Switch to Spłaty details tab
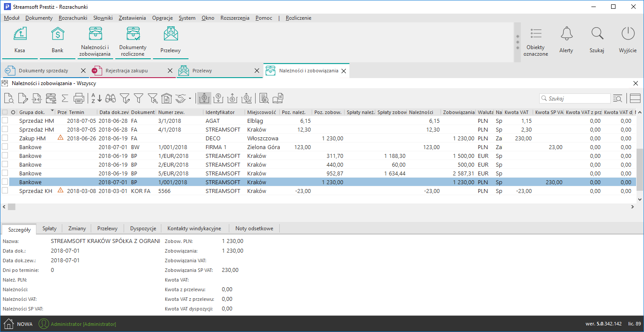Viewport: 644px width, 332px height. (50, 228)
